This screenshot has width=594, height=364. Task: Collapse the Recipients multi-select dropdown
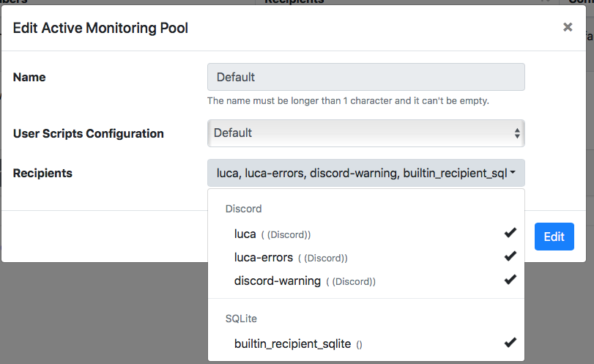366,173
